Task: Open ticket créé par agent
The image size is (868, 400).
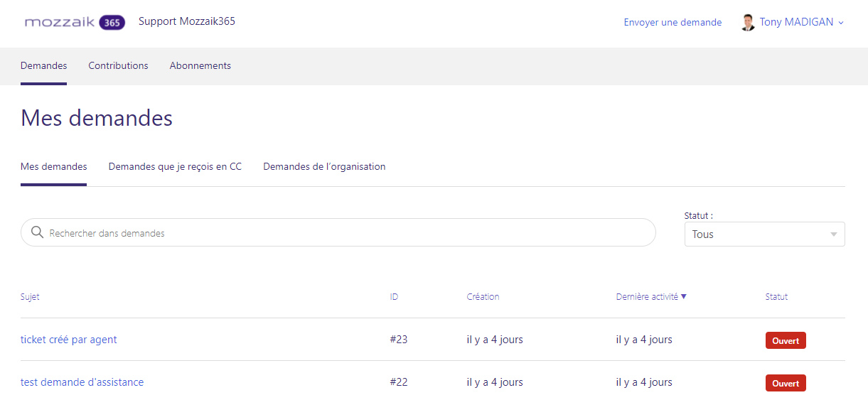Action: pyautogui.click(x=68, y=340)
